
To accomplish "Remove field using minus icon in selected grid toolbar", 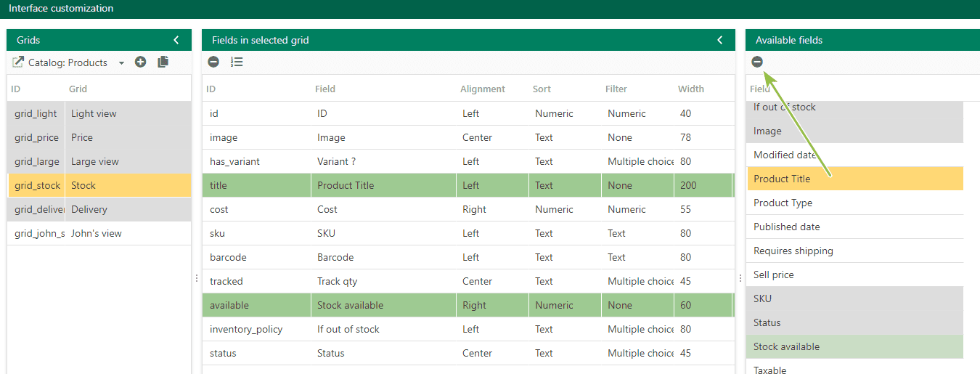I will [x=213, y=62].
